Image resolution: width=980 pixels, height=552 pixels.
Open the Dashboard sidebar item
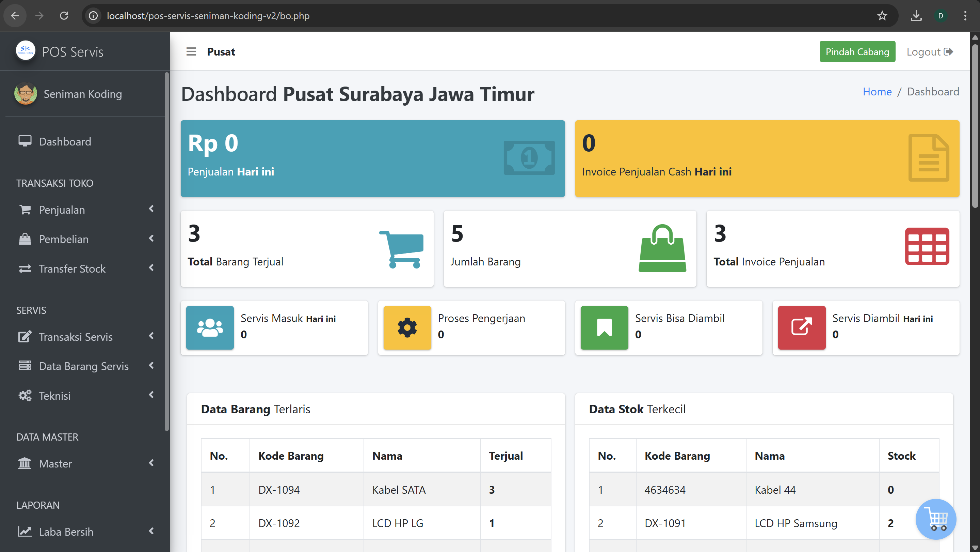tap(65, 142)
